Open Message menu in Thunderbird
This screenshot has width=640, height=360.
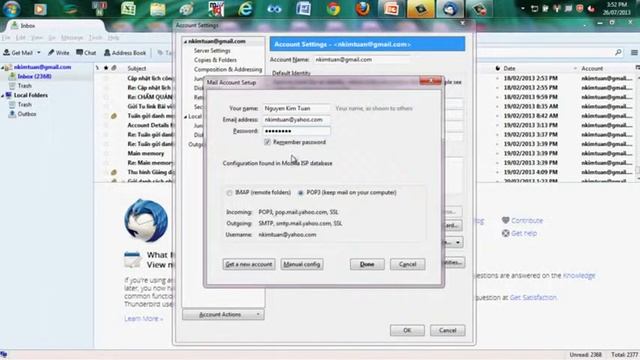(72, 38)
